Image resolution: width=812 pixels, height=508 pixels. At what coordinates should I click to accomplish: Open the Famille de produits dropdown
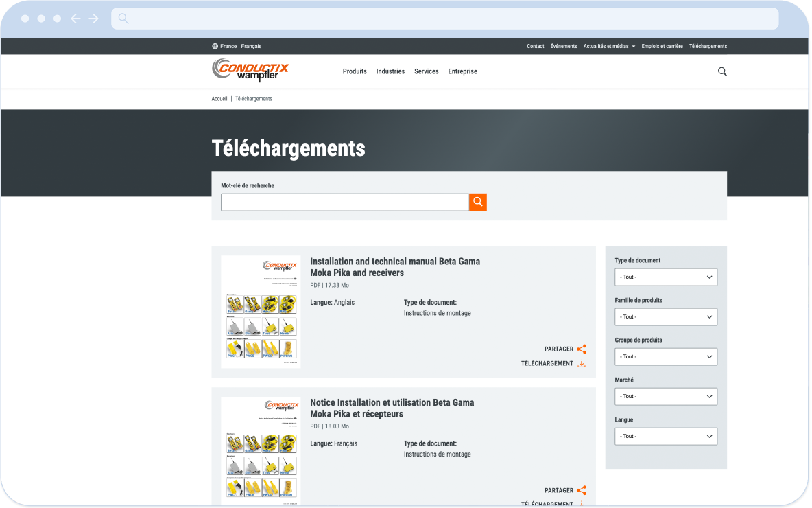click(x=665, y=316)
